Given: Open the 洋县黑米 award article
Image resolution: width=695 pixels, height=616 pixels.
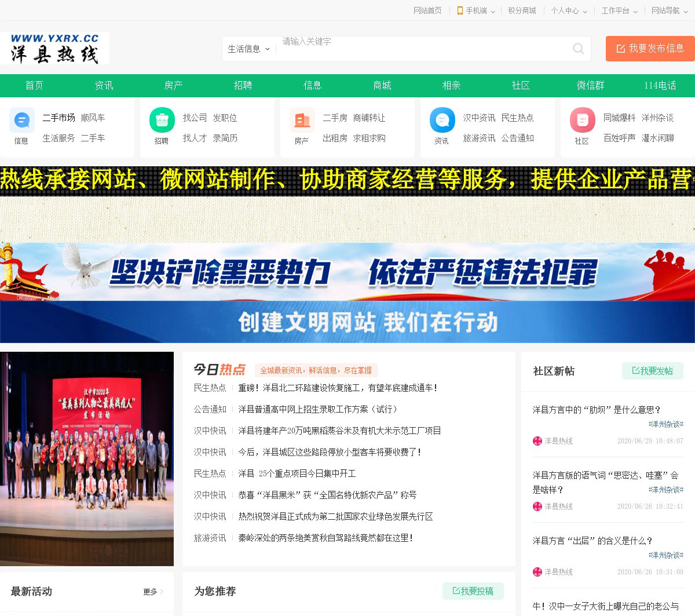Looking at the screenshot, I should (327, 495).
